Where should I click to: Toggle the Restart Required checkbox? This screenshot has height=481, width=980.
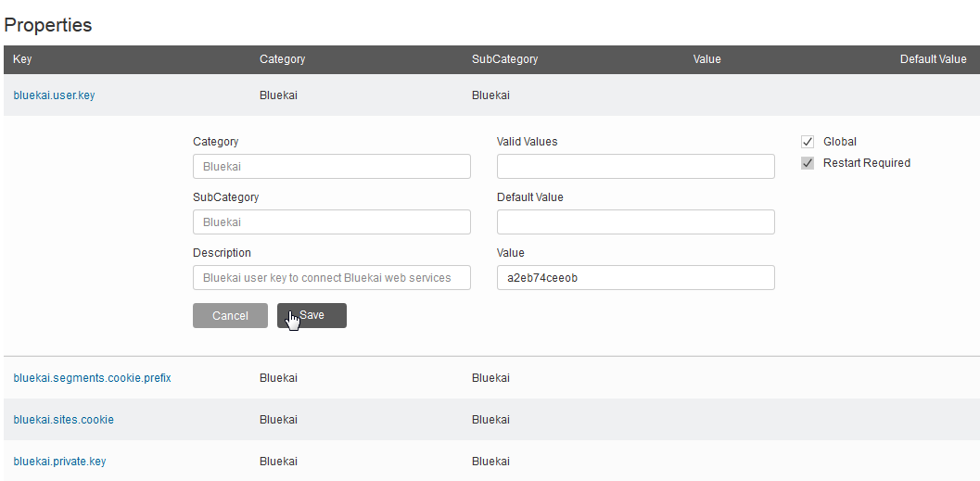pos(808,163)
